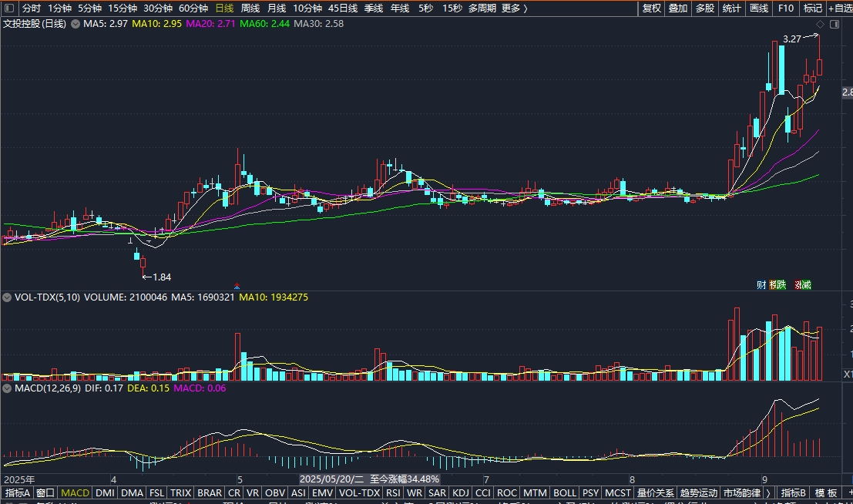Click the 多股 multi-stock button

[x=704, y=8]
